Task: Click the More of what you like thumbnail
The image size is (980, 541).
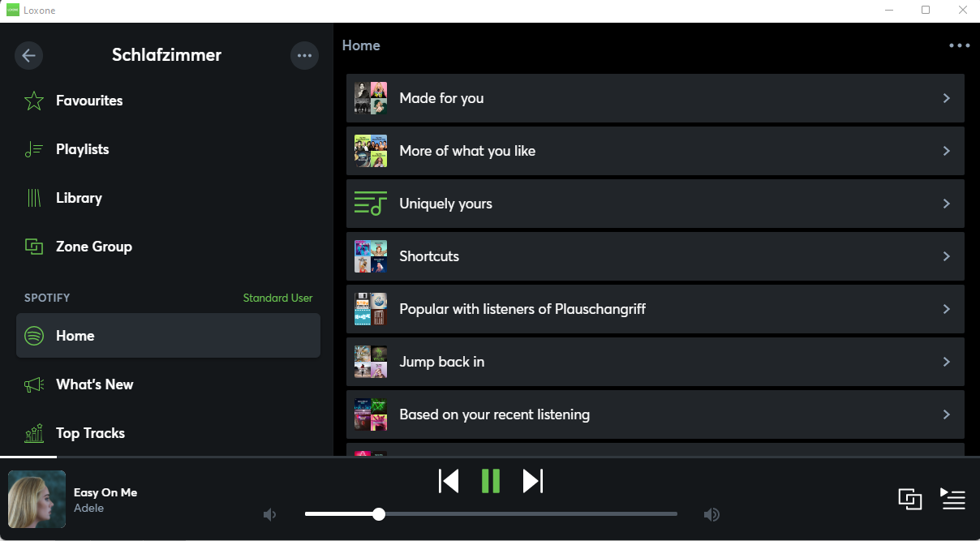Action: coord(371,151)
